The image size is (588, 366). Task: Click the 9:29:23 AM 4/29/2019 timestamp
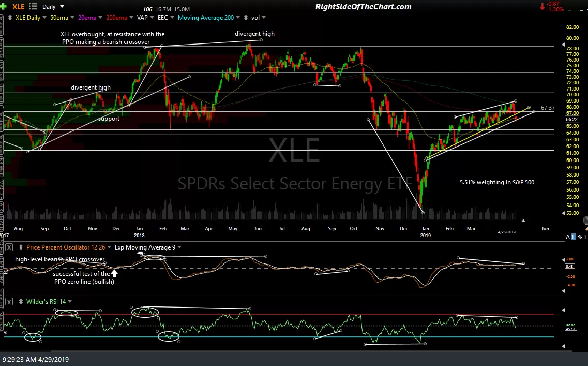click(x=36, y=360)
